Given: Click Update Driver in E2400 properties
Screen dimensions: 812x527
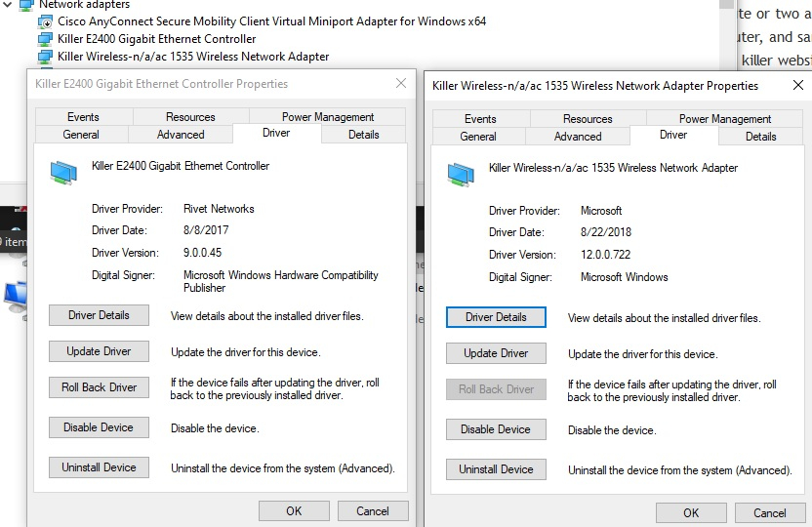Looking at the screenshot, I should 99,351.
